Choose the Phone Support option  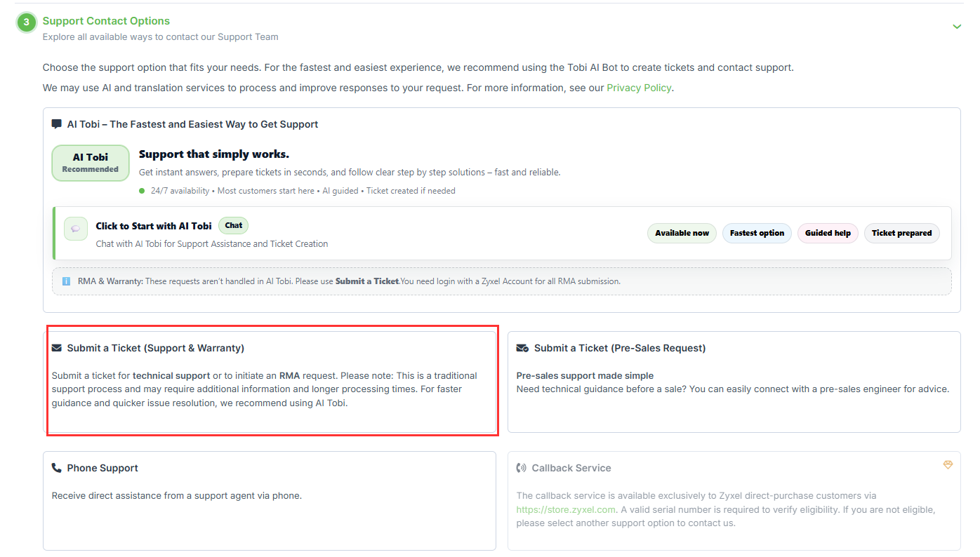[270, 501]
